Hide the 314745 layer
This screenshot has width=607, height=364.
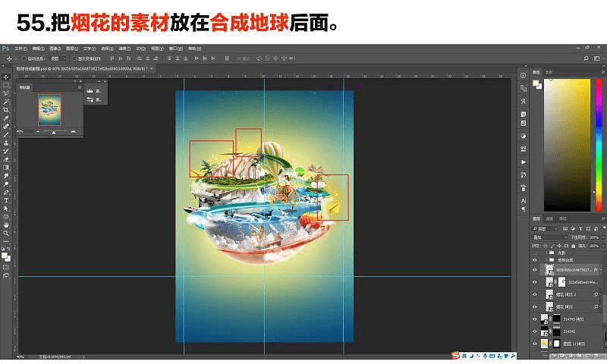coord(535,331)
